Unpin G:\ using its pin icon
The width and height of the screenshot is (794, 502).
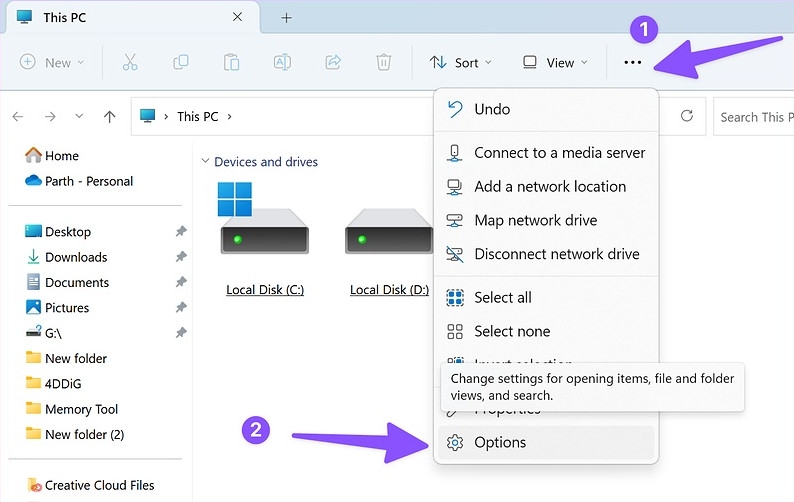pos(181,333)
